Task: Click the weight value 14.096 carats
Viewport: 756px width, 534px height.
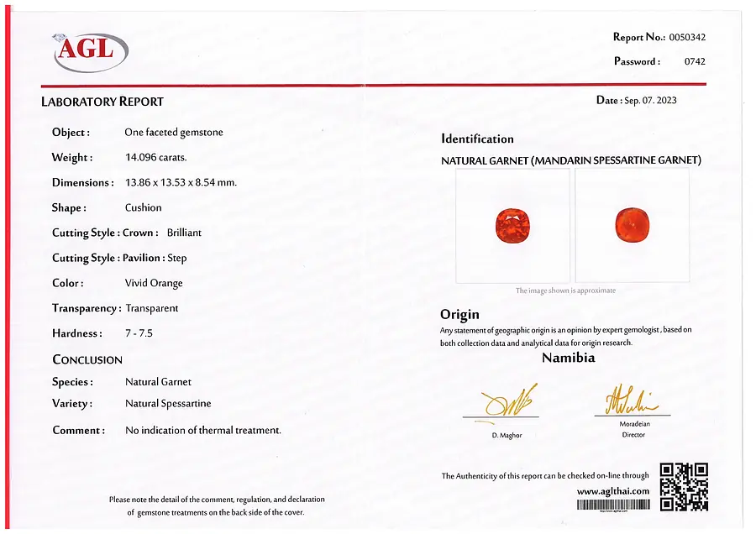Action: click(155, 157)
